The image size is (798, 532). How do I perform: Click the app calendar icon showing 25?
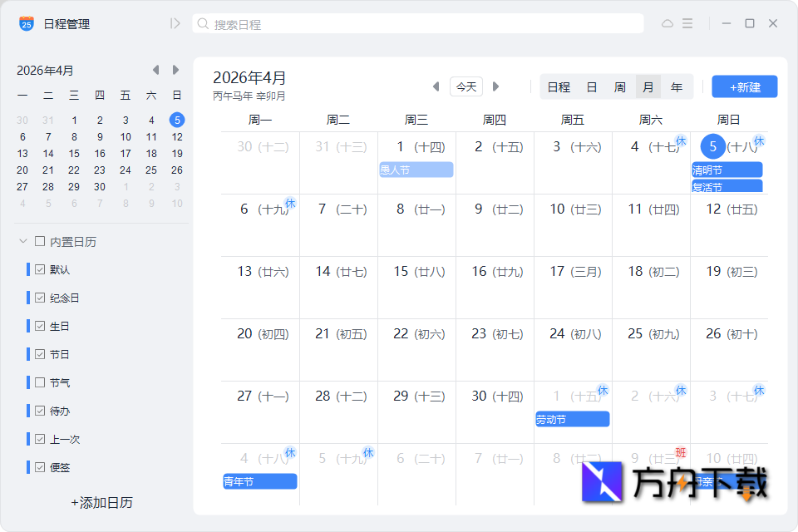[x=24, y=23]
